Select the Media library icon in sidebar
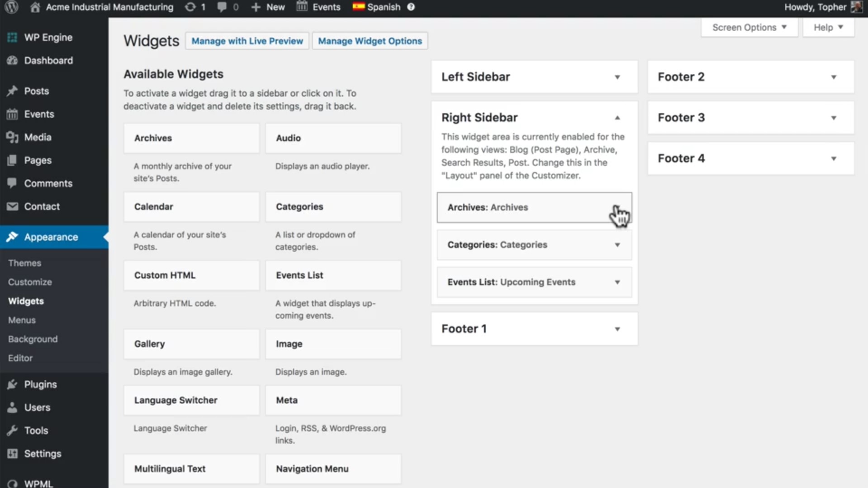This screenshot has height=488, width=868. 12,137
